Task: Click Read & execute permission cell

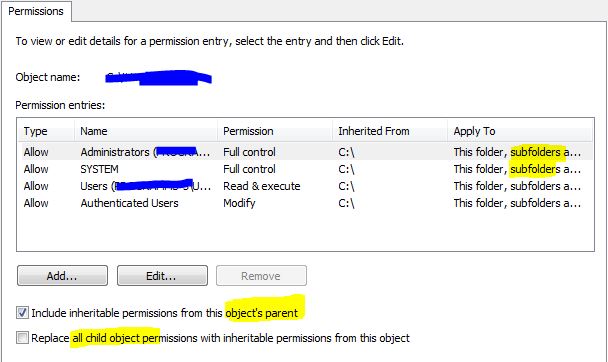Action: tap(262, 186)
